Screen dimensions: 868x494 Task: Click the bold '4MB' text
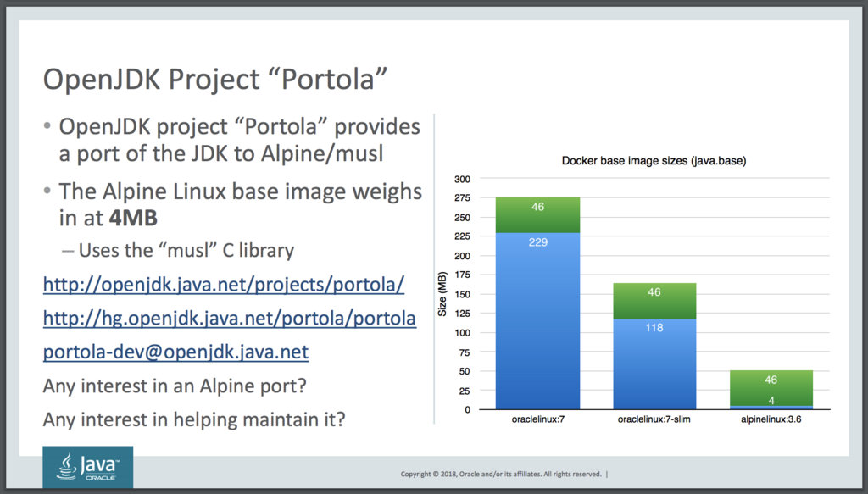pos(133,218)
